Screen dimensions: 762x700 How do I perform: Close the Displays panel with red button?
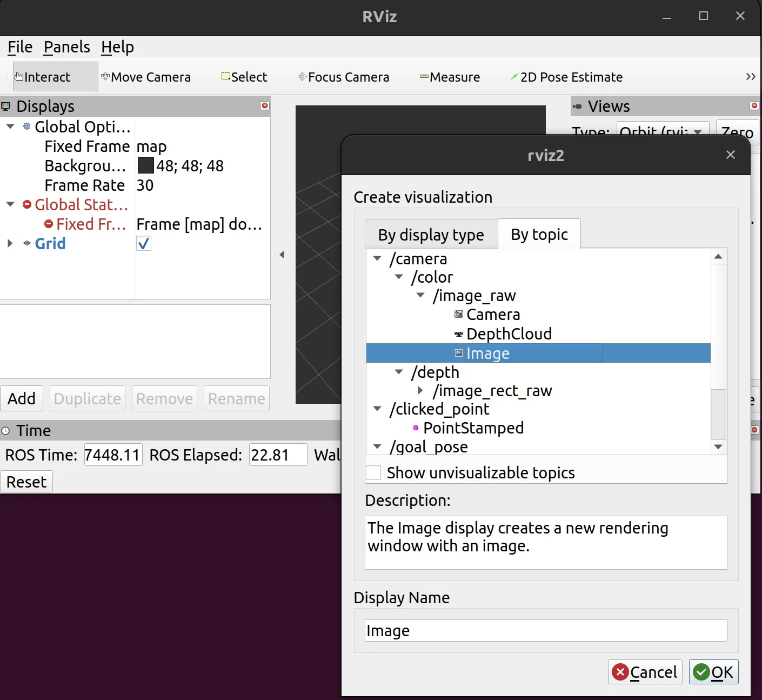point(265,105)
